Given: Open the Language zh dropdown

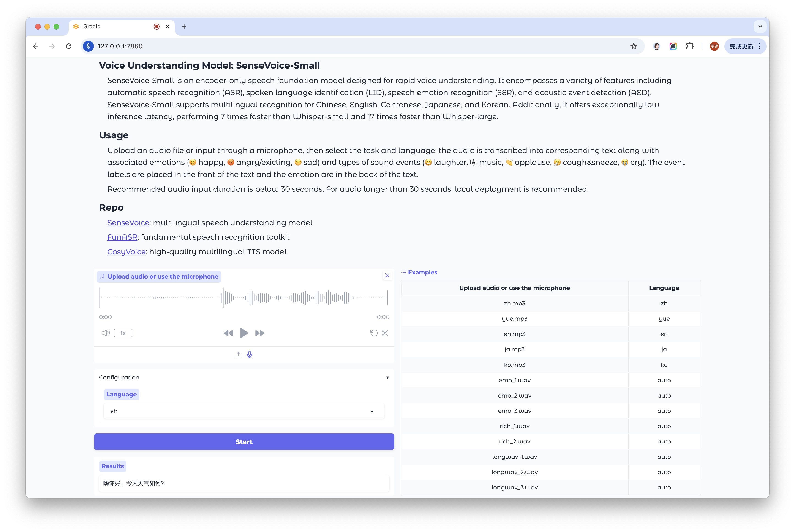Looking at the screenshot, I should [x=244, y=411].
